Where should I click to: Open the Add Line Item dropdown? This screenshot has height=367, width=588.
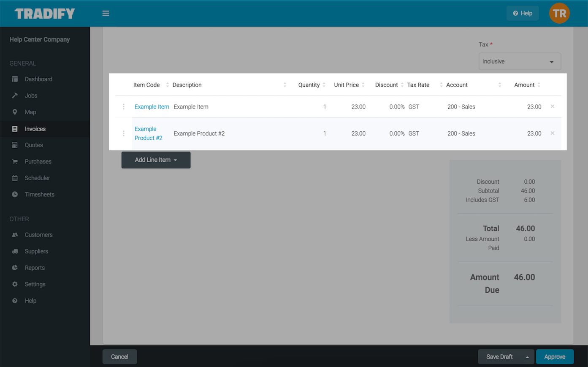[x=156, y=160]
